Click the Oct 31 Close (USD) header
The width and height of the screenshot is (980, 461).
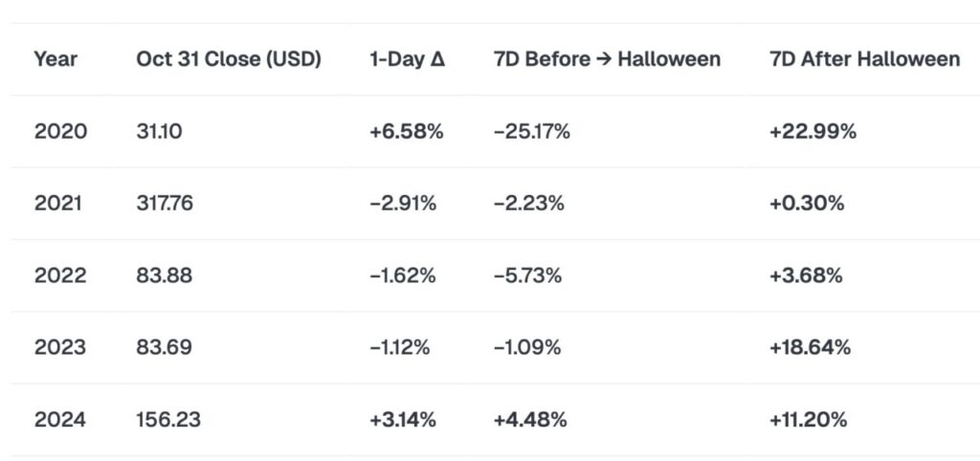pyautogui.click(x=229, y=59)
